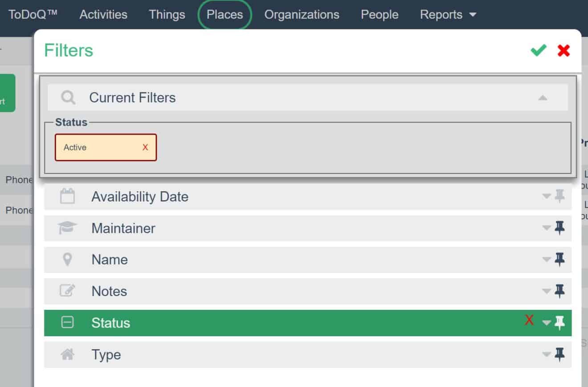Open Organizations in the navigation bar

click(x=302, y=14)
